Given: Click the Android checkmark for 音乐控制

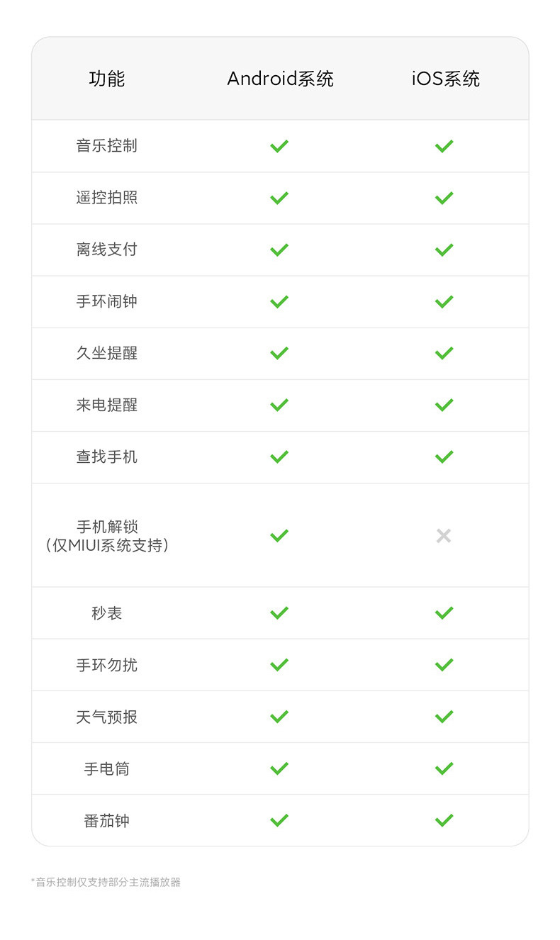Looking at the screenshot, I should click(x=279, y=146).
